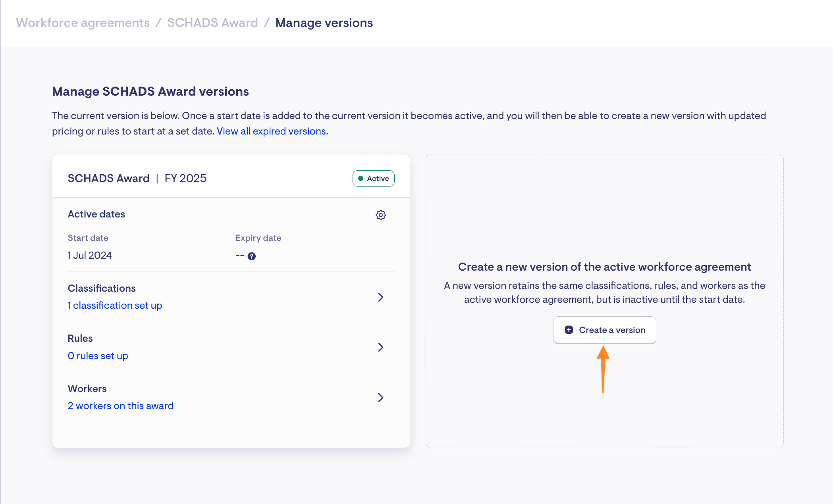The width and height of the screenshot is (833, 504).
Task: Go to SCHADS Award breadcrumb
Action: tap(212, 23)
